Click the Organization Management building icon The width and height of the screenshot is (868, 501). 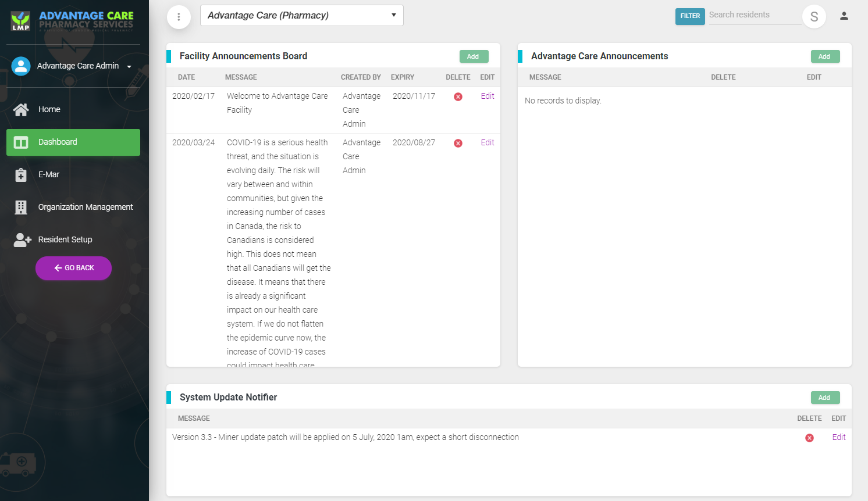(21, 207)
